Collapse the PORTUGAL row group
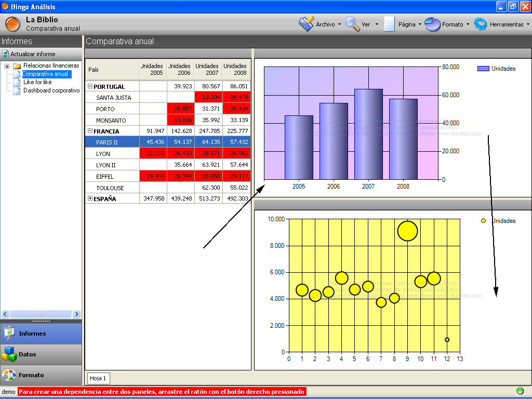532x399 pixels. pyautogui.click(x=90, y=86)
